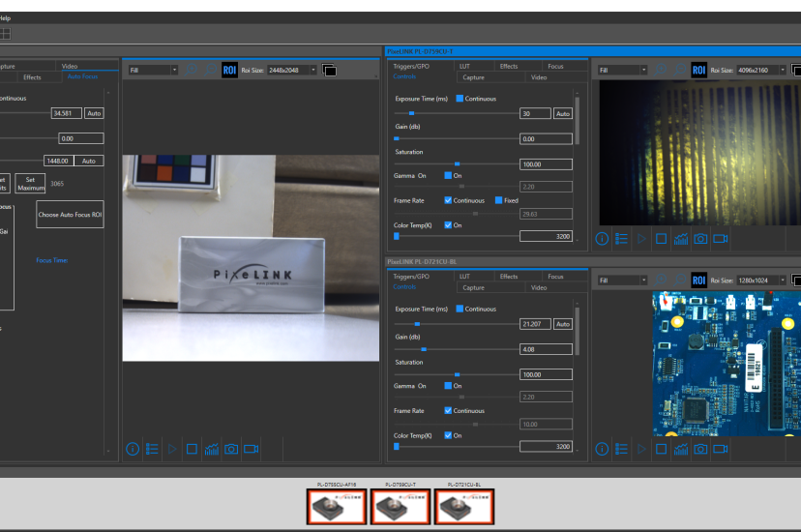Click video record icon below circuit board preview
The height and width of the screenshot is (532, 801).
click(721, 449)
